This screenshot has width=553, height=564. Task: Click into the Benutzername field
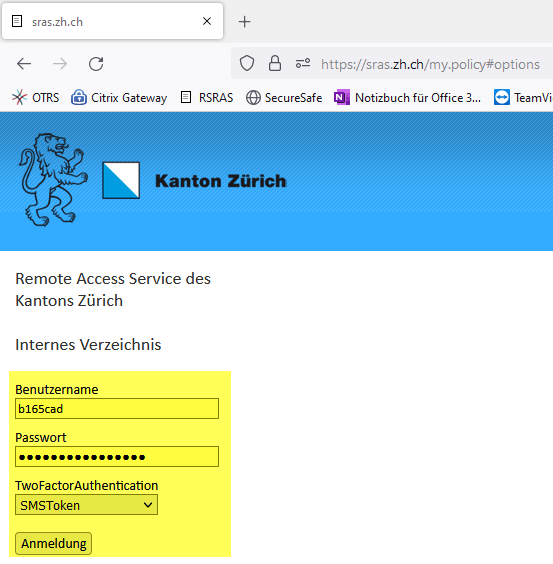coord(117,409)
